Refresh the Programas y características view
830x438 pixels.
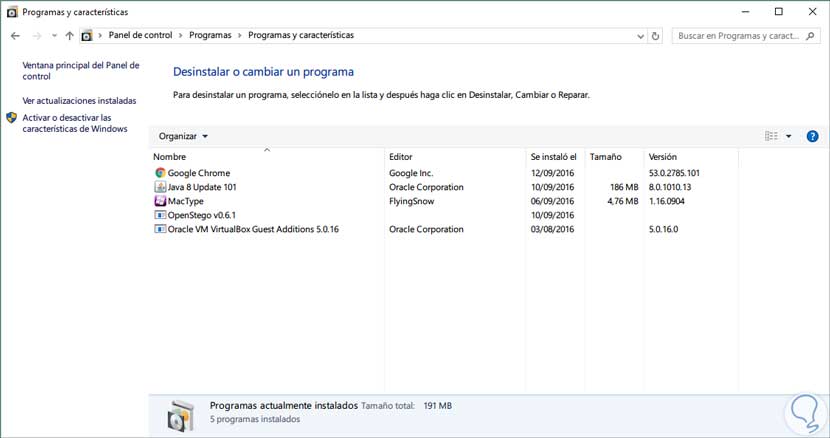click(x=655, y=36)
